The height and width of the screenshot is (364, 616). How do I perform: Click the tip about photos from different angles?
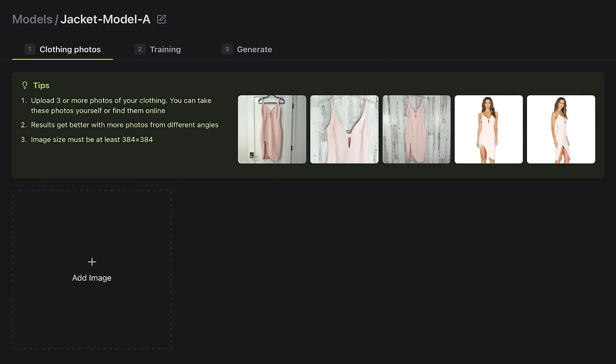point(125,125)
